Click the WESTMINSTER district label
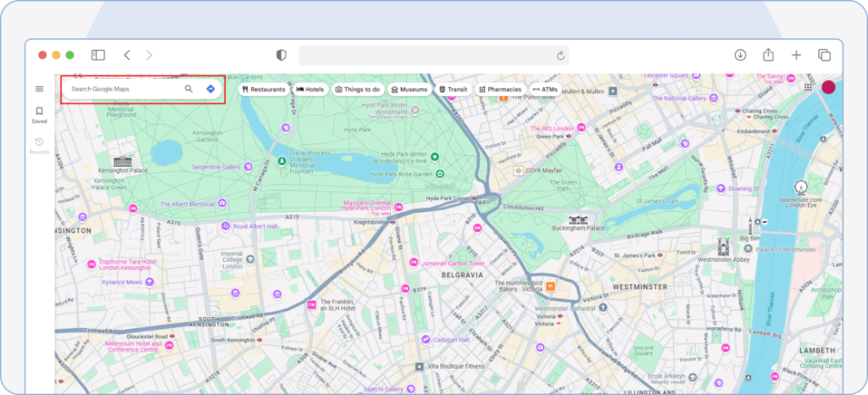The width and height of the screenshot is (868, 395). pyautogui.click(x=640, y=287)
